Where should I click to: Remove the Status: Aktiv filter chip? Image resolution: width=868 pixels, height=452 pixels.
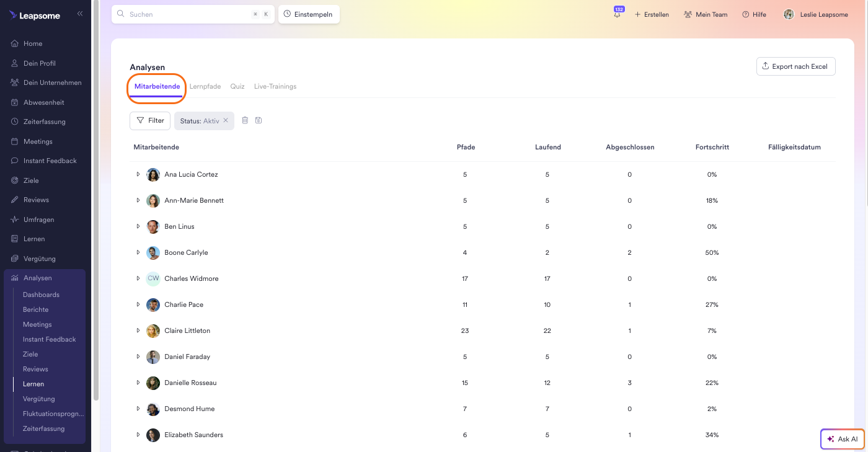[x=226, y=120]
